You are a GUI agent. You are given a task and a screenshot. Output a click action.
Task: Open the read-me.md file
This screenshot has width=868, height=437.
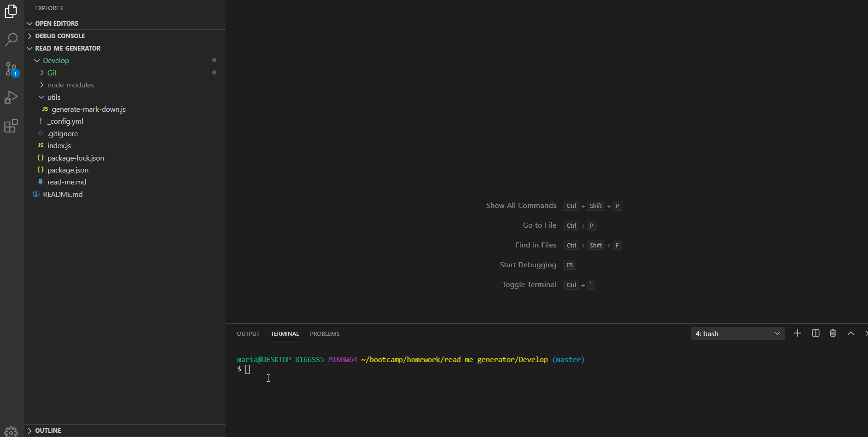click(125, 182)
